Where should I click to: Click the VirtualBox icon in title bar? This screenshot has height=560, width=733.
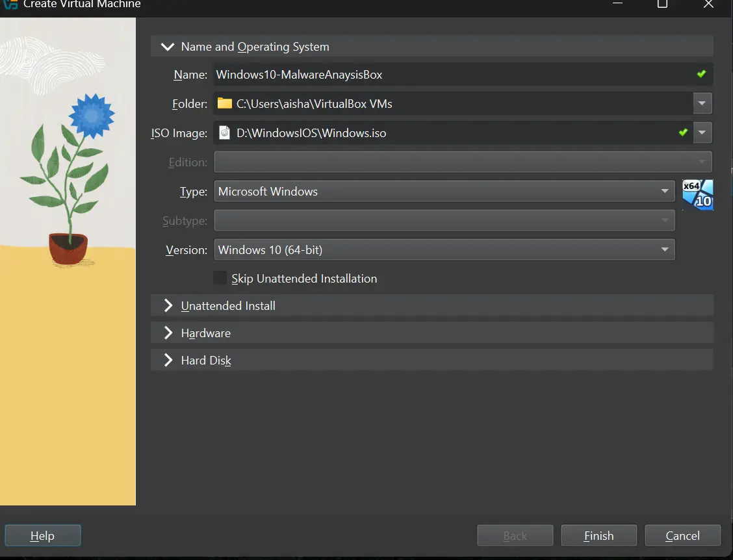point(10,4)
